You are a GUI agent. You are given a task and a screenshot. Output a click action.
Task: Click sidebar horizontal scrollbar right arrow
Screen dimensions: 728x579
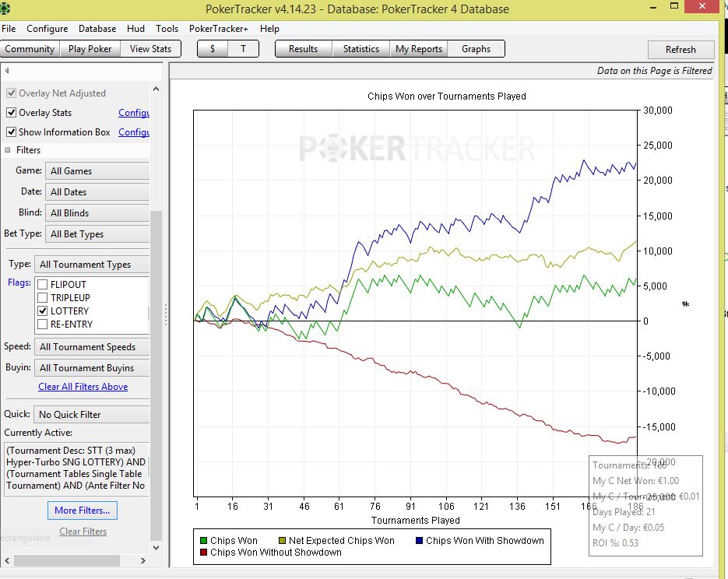pos(143,560)
